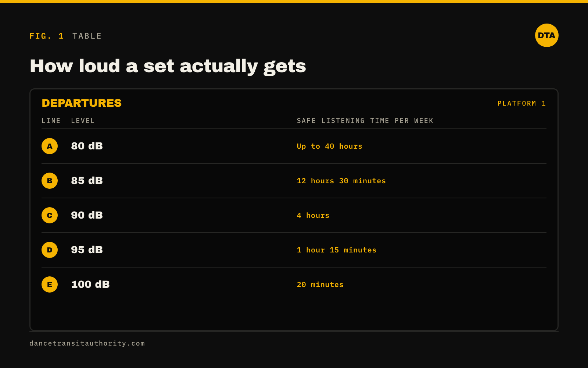Click the 'How loud a set actually gets' title
The image size is (588, 368).
pos(168,66)
